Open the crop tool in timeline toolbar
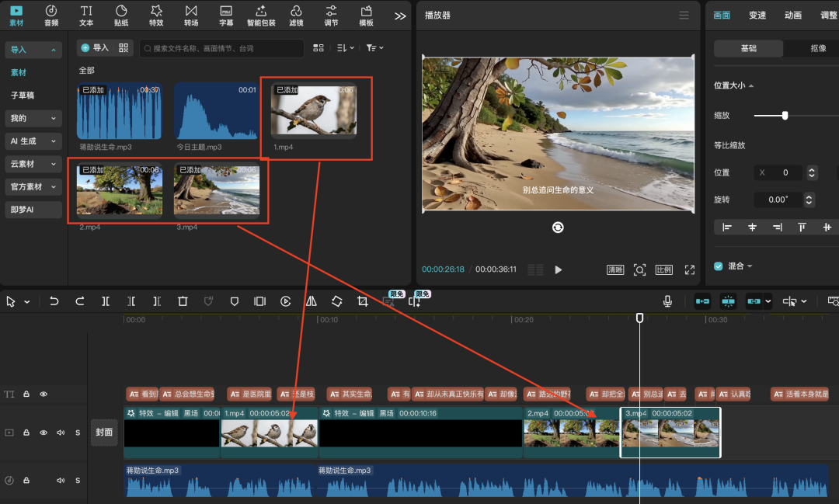This screenshot has height=504, width=839. coord(363,301)
